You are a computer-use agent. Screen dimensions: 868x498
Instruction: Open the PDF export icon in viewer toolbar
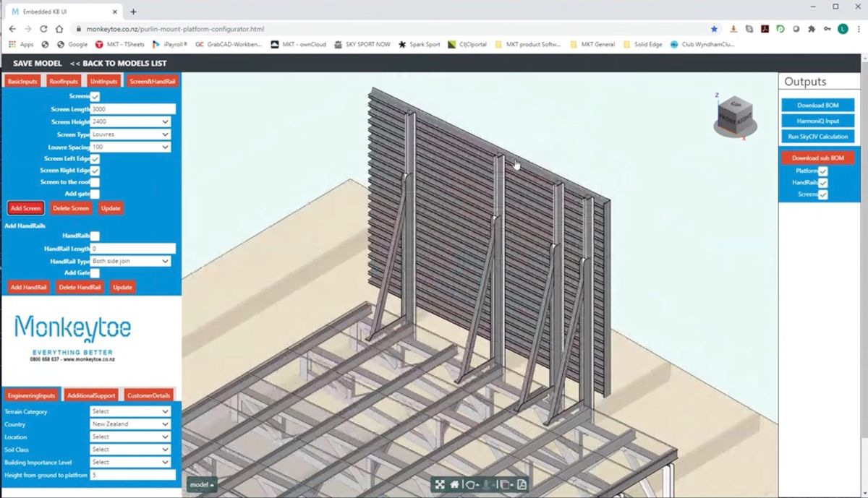click(522, 485)
